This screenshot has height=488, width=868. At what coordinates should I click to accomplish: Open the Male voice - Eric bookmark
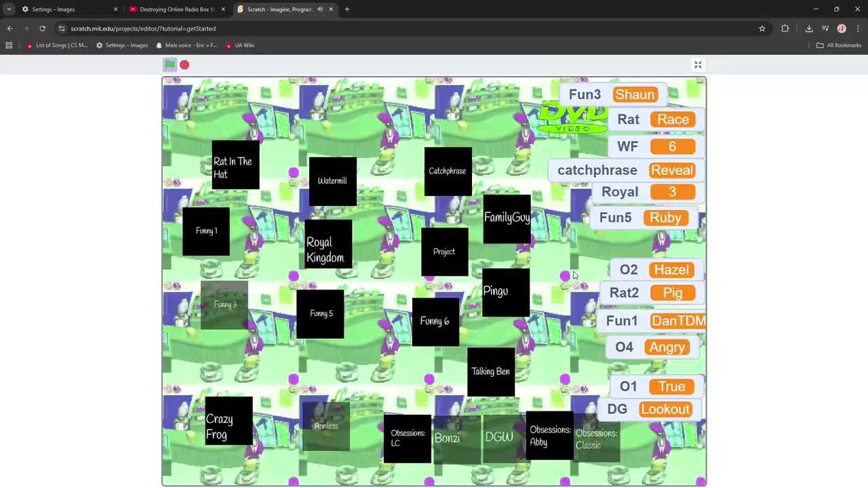pos(186,45)
